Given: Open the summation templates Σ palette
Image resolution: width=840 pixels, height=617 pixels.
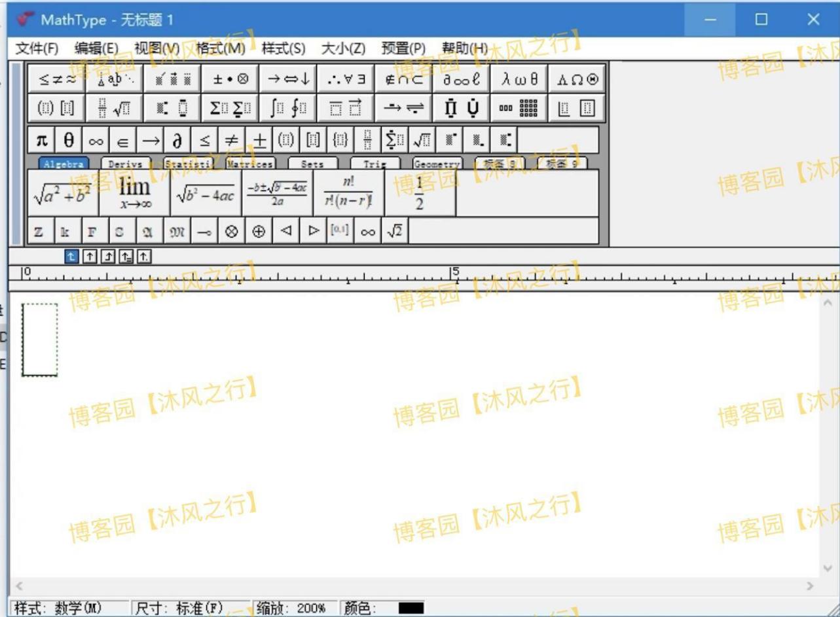Looking at the screenshot, I should click(x=230, y=108).
